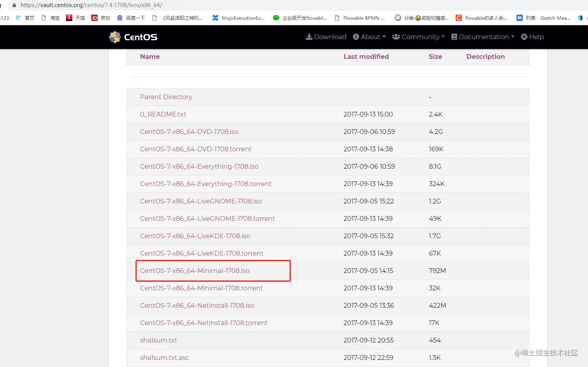588x367 pixels.
Task: Open sha1sum.txt file
Action: pyautogui.click(x=158, y=340)
